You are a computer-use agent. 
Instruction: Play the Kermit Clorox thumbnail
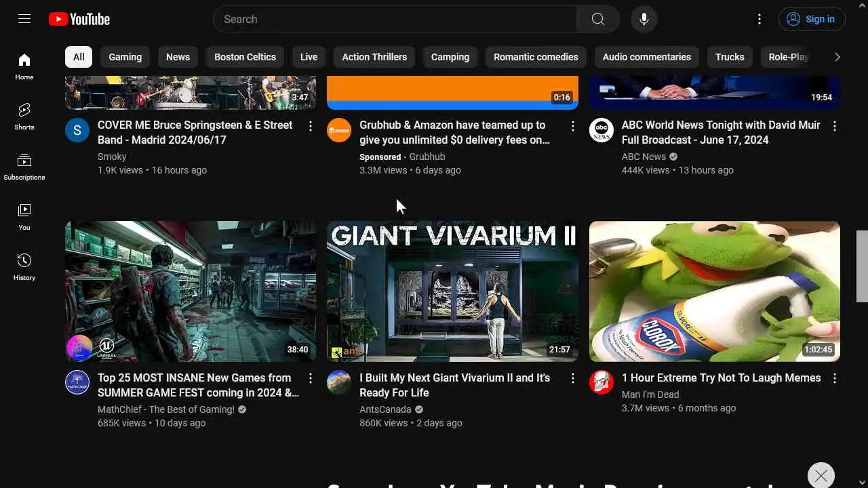pos(715,291)
